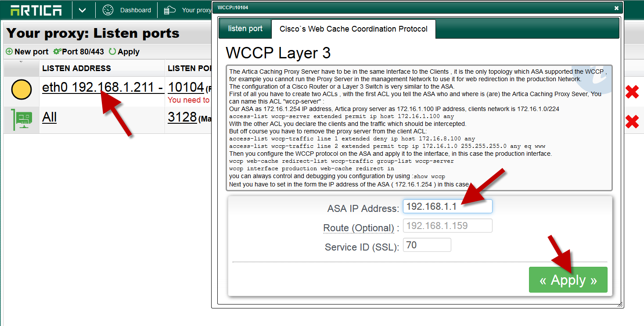Click the Your proxy server-cloud icon
Viewport: 644px width, 326px height.
pos(169,10)
